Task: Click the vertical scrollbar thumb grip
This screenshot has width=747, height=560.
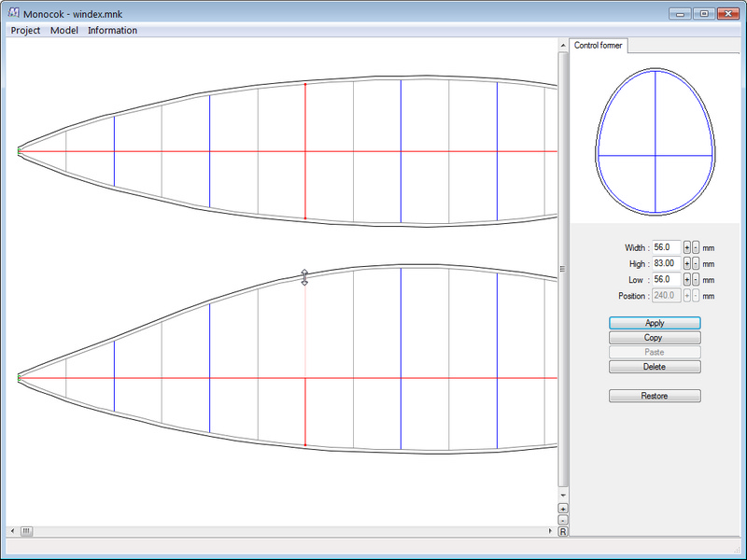Action: [563, 269]
